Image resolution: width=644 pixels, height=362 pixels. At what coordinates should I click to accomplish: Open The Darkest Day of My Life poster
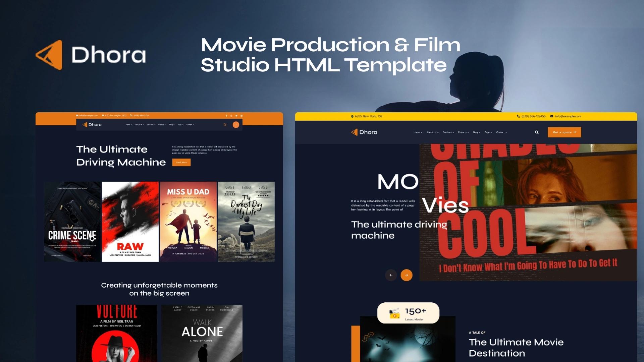click(246, 222)
